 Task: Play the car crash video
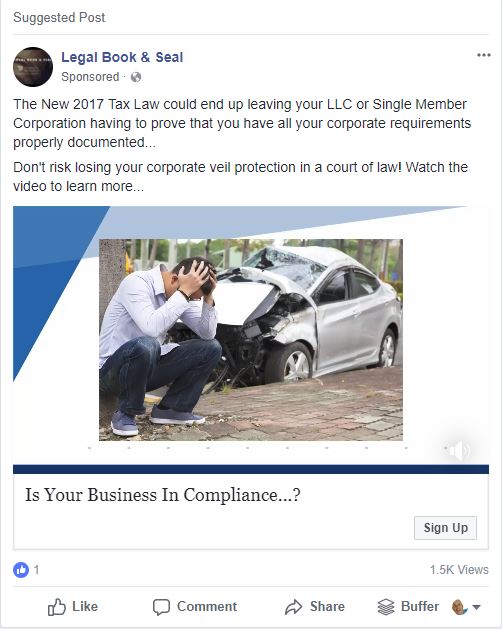[251, 340]
